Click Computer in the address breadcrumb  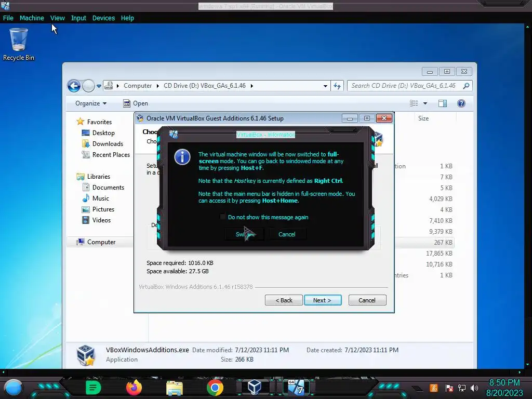(x=137, y=86)
